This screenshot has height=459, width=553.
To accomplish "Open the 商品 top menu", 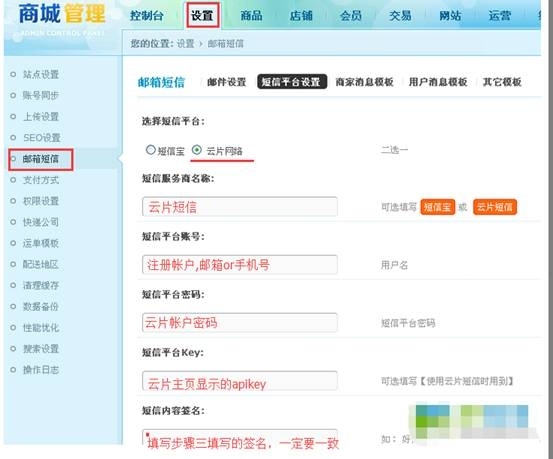I will (x=251, y=16).
